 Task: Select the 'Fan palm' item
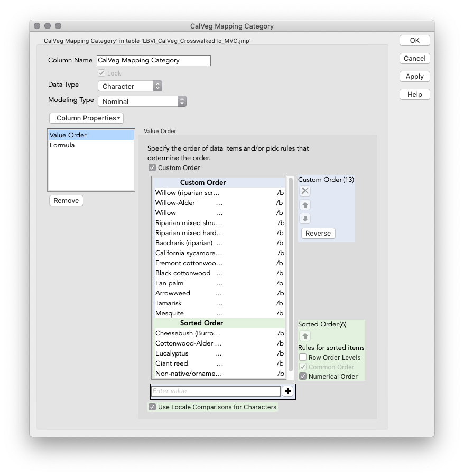tap(219, 283)
